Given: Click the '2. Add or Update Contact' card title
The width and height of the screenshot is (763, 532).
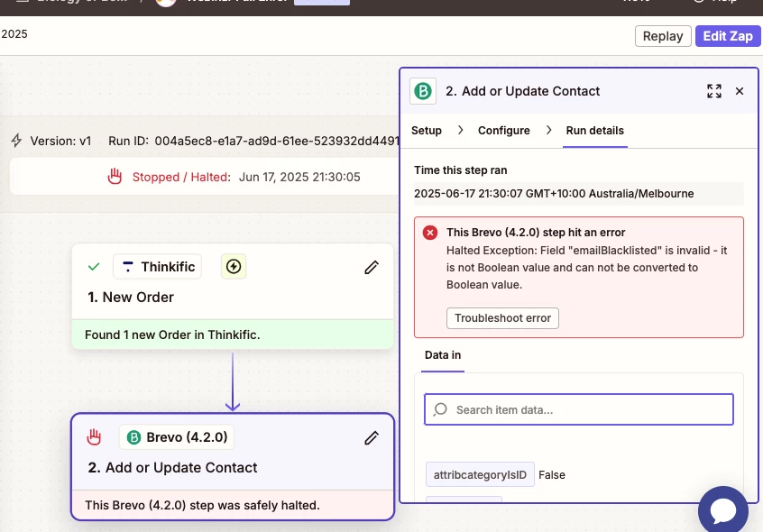Looking at the screenshot, I should coord(173,468).
